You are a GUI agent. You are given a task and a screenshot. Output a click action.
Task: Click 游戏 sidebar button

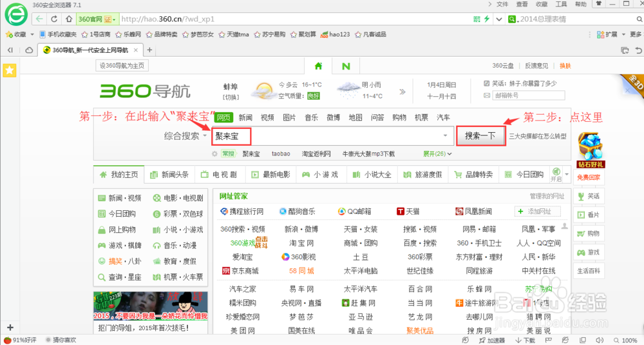589,253
